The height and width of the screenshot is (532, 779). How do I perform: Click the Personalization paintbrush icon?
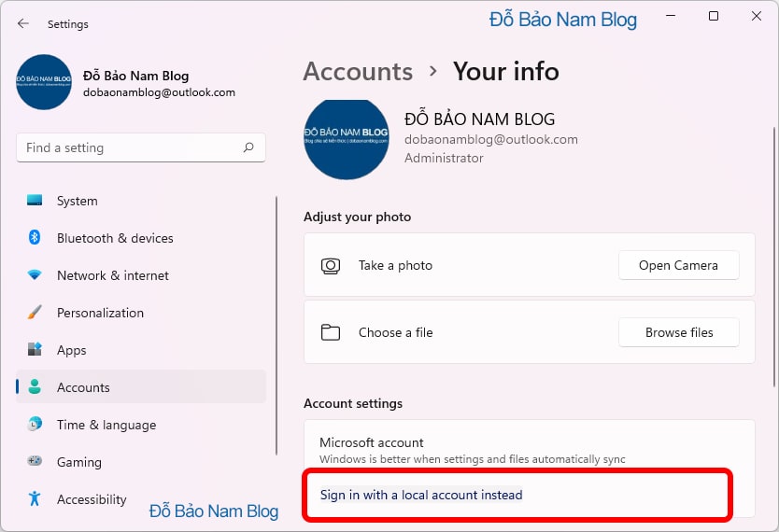[35, 312]
